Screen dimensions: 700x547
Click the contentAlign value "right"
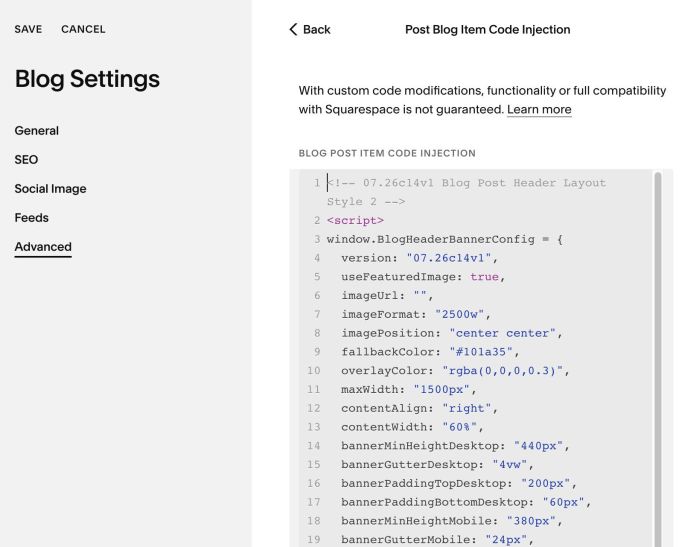coord(467,408)
